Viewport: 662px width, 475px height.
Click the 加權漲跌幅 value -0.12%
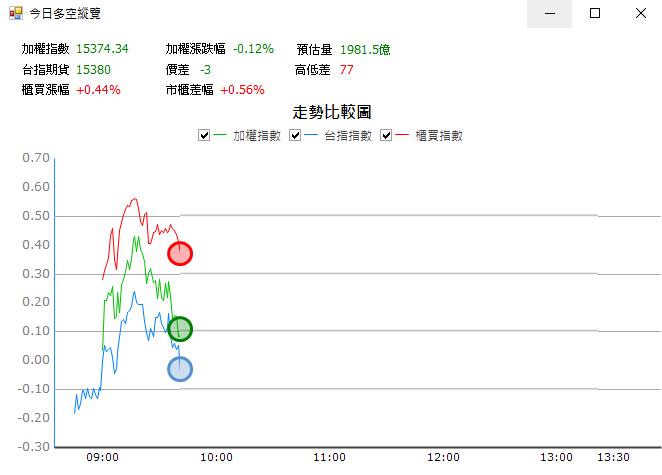[253, 49]
